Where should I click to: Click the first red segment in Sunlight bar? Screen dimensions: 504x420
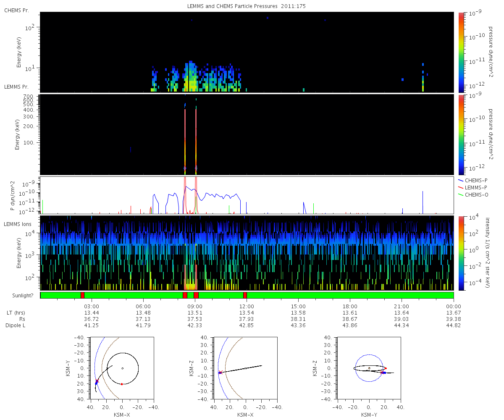tap(82, 295)
